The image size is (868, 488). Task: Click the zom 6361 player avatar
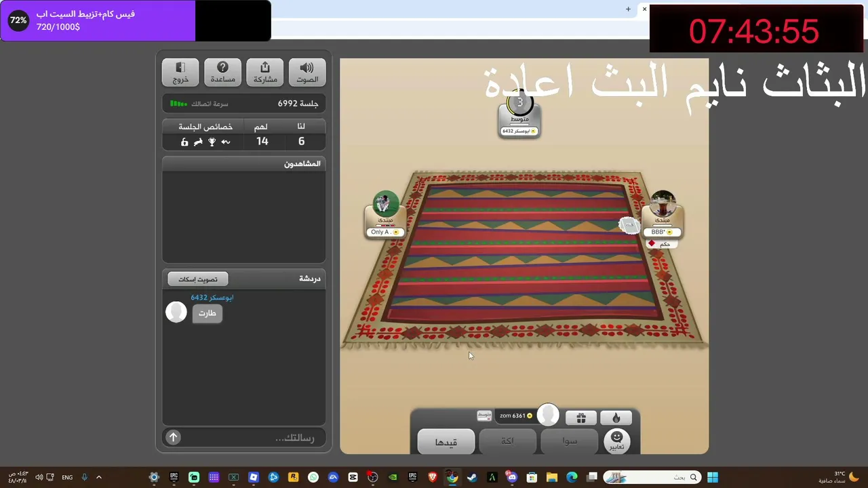click(x=548, y=415)
